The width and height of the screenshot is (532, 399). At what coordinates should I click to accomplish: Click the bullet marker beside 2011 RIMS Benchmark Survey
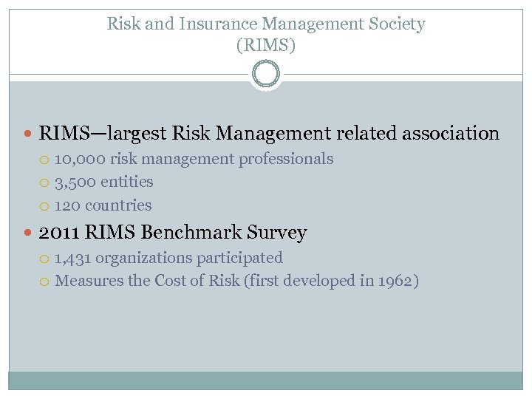(29, 233)
